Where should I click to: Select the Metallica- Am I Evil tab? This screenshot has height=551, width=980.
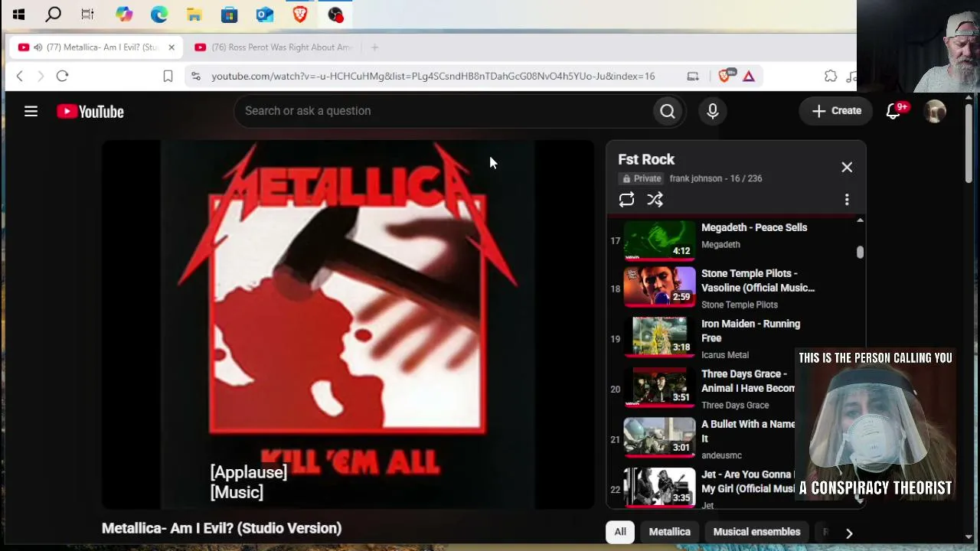[96, 47]
